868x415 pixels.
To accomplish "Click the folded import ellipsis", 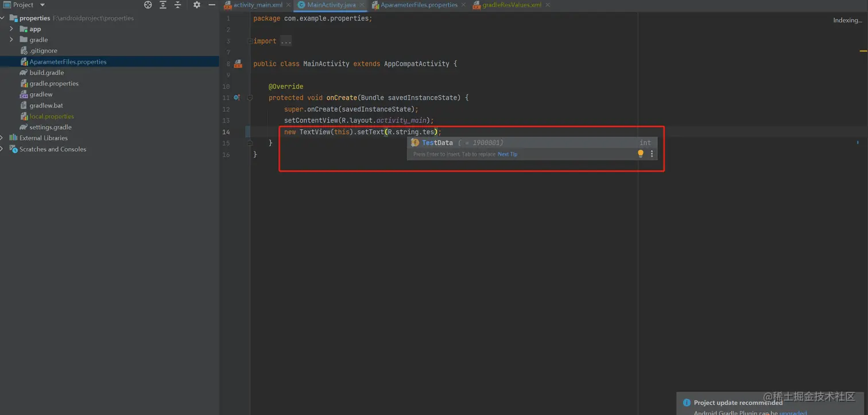I will (286, 41).
